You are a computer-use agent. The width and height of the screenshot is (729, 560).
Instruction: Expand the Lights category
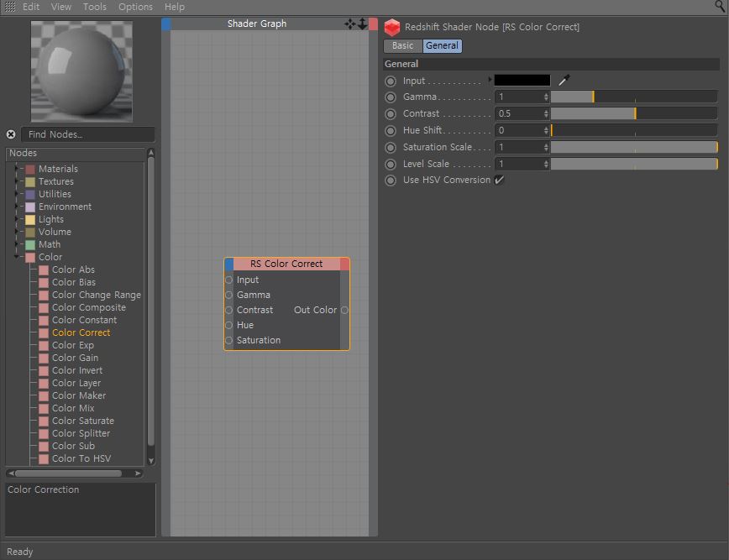[17, 218]
